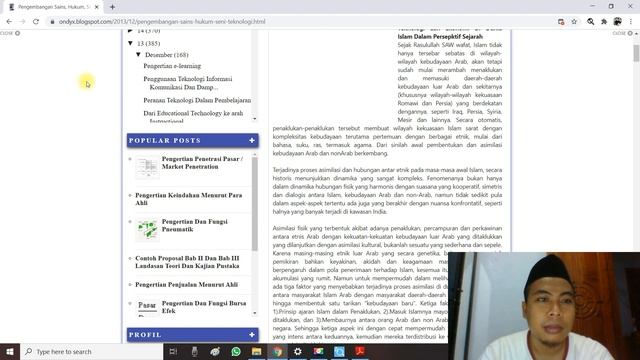This screenshot has width=640, height=360.
Task: Bookmark this page with the star
Action: tap(574, 22)
